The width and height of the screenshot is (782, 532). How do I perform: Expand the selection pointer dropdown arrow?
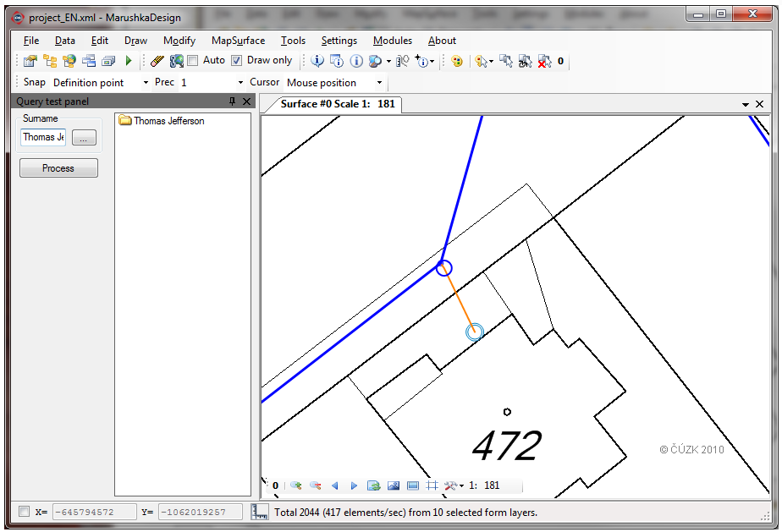pyautogui.click(x=491, y=62)
